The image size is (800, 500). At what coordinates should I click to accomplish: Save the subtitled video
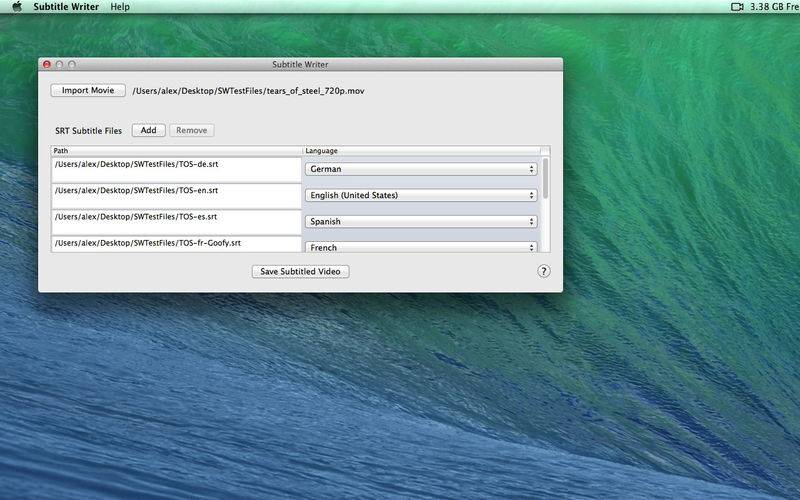click(301, 271)
